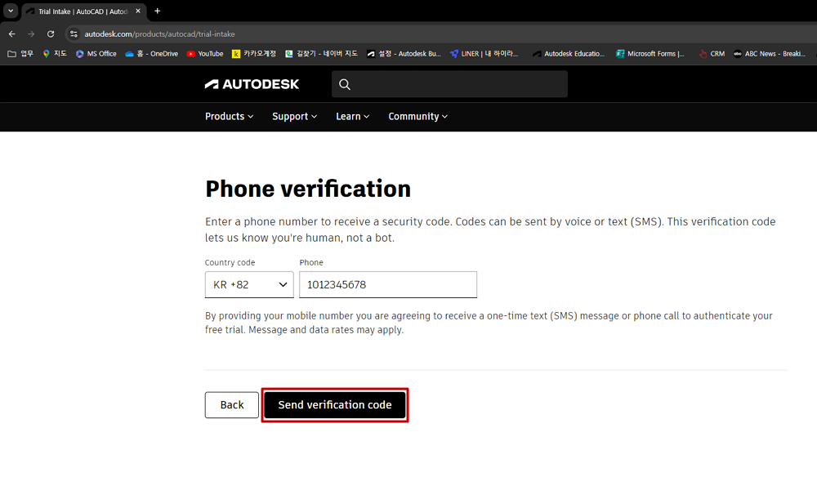Expand the Learn menu

pos(353,116)
